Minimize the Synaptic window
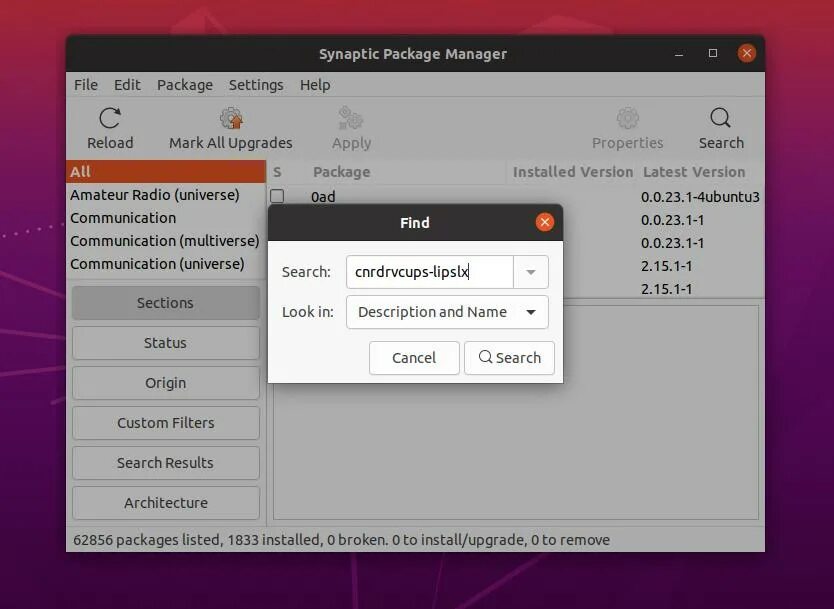Image resolution: width=834 pixels, height=609 pixels. click(x=679, y=54)
